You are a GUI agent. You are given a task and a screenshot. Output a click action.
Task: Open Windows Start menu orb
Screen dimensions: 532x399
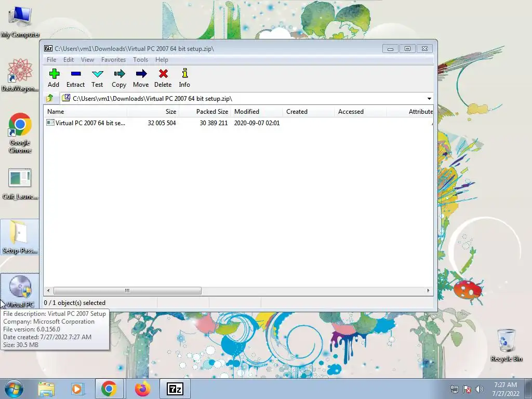tap(14, 389)
